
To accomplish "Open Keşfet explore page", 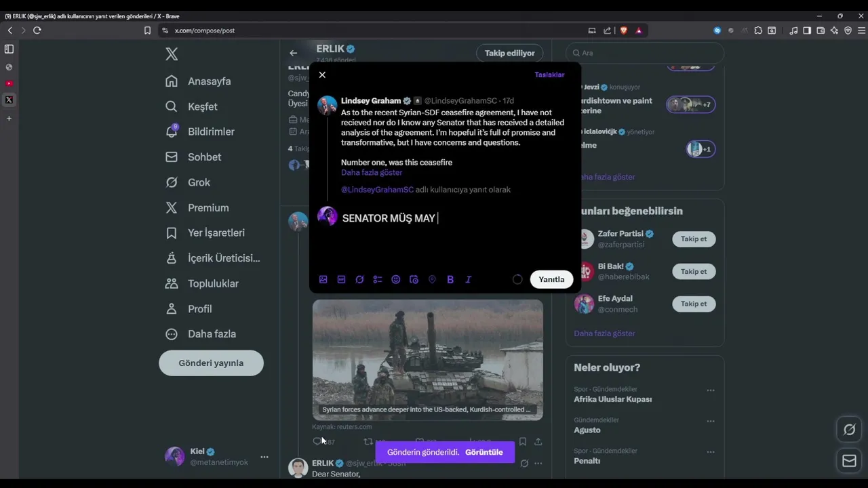I will [x=191, y=106].
